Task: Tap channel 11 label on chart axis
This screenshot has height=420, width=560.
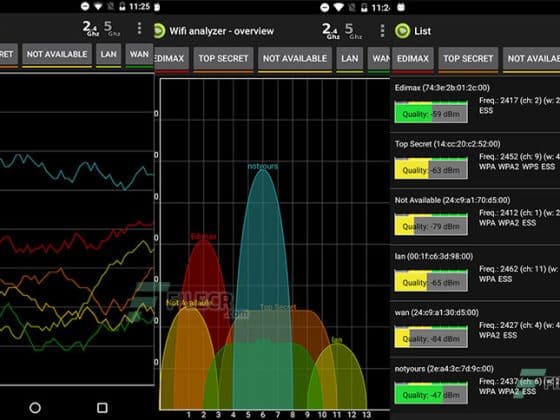Action: pyautogui.click(x=337, y=415)
